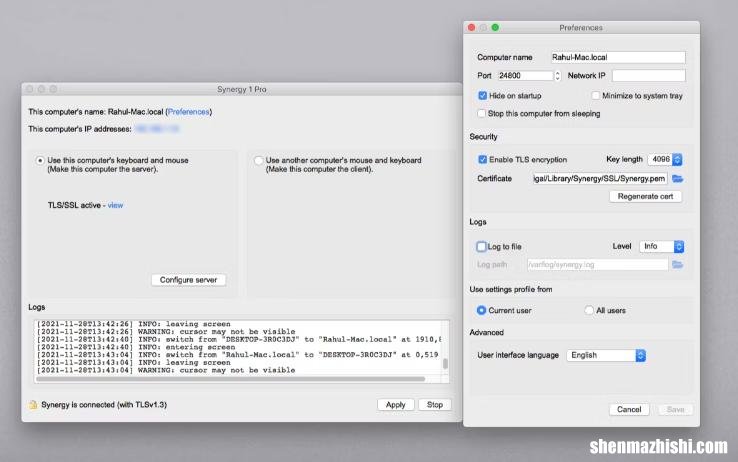Open the Preferences link beside computer name
The width and height of the screenshot is (738, 462).
pyautogui.click(x=188, y=112)
